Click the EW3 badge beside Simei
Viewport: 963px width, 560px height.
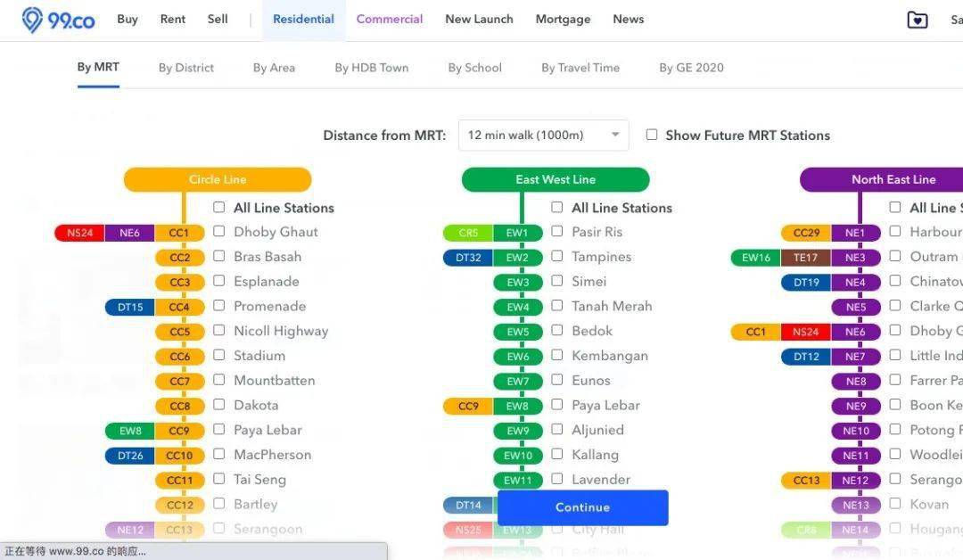pos(518,283)
